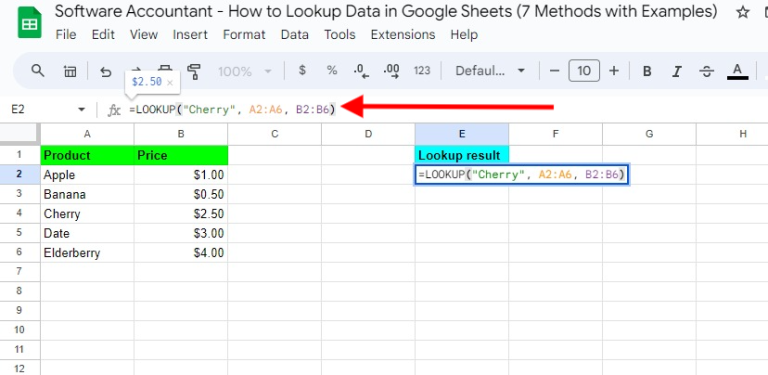Click the formula bar LOOKUP text

click(x=232, y=110)
